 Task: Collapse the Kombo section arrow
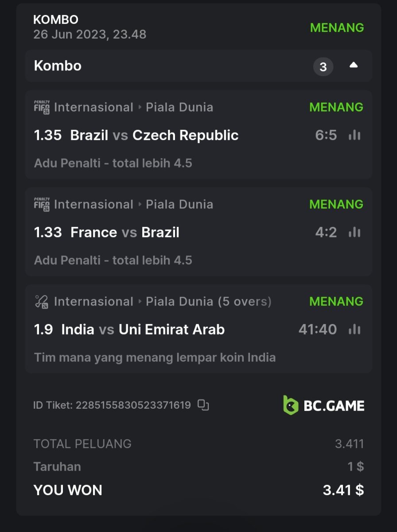[353, 66]
